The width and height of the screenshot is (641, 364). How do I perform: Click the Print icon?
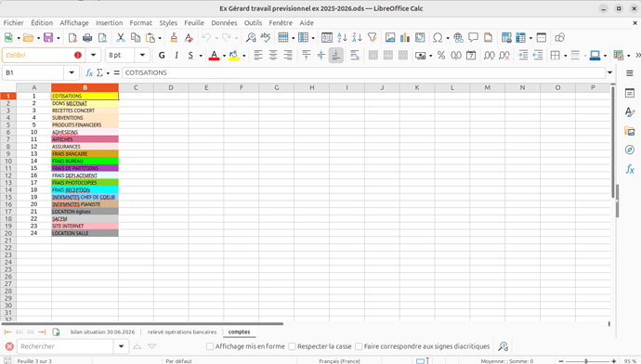pyautogui.click(x=87, y=37)
